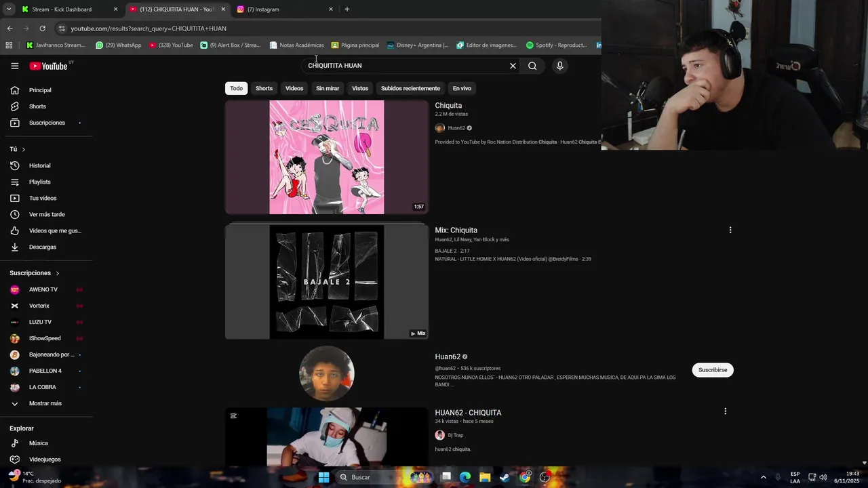Image resolution: width=868 pixels, height=488 pixels.
Task: Open the Chrome apps grid in bookmarks bar
Action: 9,45
